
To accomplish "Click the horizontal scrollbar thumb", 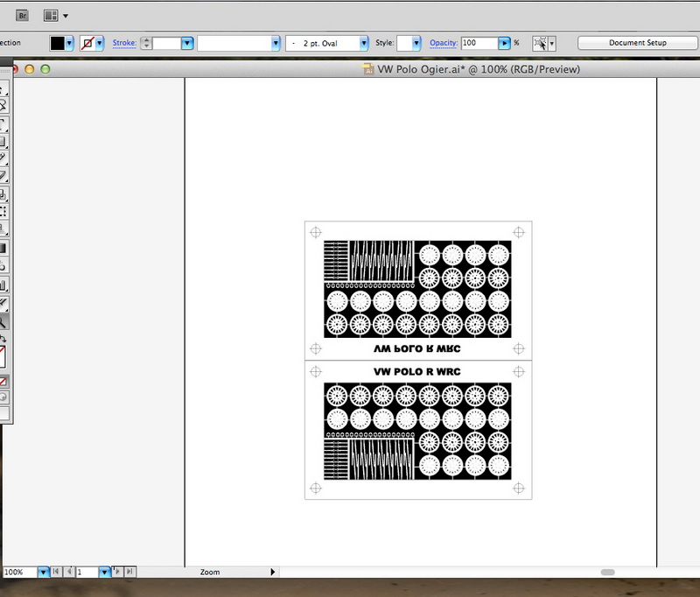I will (x=607, y=572).
